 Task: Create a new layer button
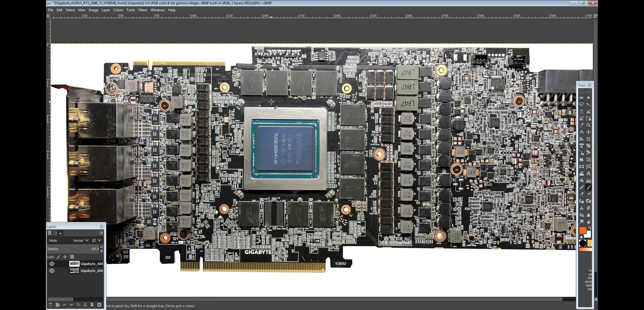pyautogui.click(x=51, y=305)
